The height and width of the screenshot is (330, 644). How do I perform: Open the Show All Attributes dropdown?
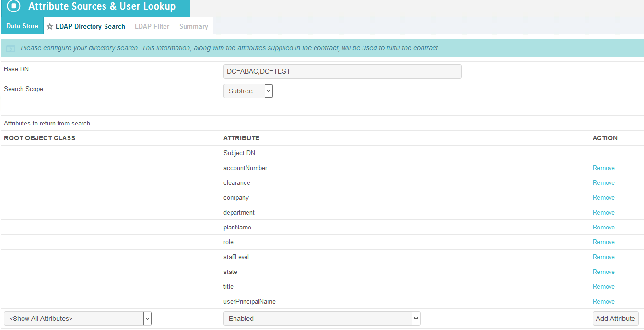tap(78, 319)
